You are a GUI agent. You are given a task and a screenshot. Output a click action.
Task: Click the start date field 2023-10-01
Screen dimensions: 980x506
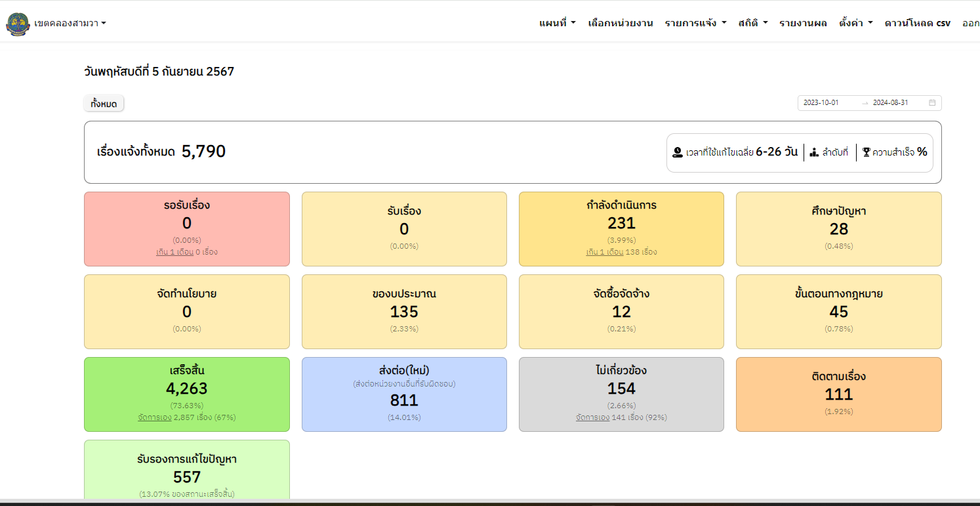click(x=821, y=103)
